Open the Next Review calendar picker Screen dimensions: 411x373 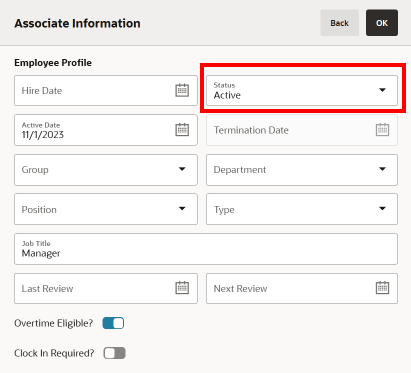click(382, 288)
